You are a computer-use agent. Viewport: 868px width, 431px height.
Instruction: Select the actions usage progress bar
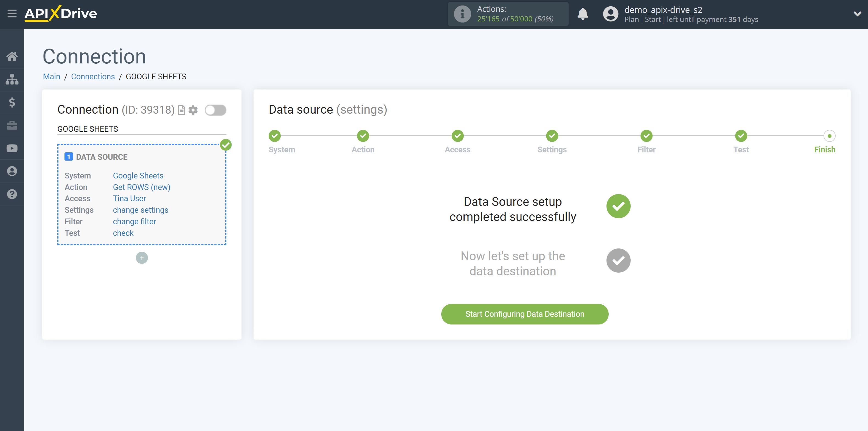(508, 14)
